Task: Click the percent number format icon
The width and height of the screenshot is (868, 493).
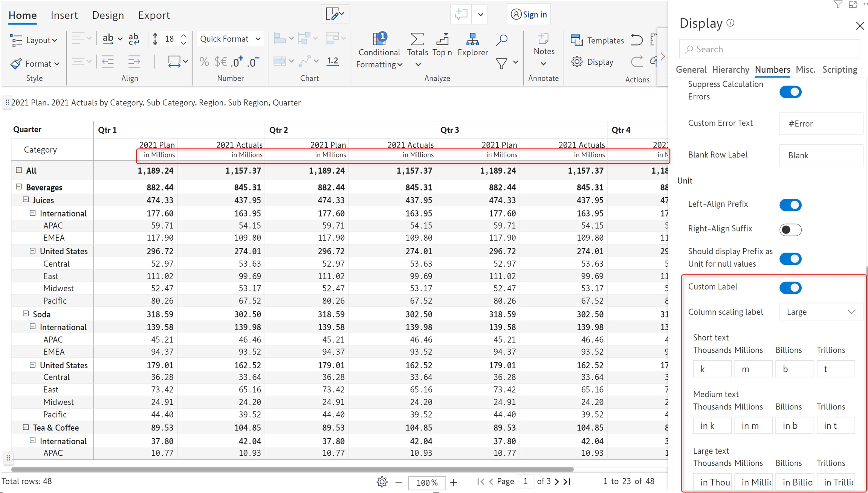Action: [204, 61]
